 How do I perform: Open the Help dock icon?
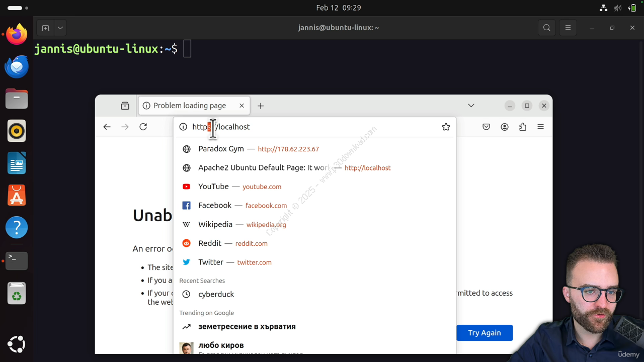pyautogui.click(x=17, y=228)
